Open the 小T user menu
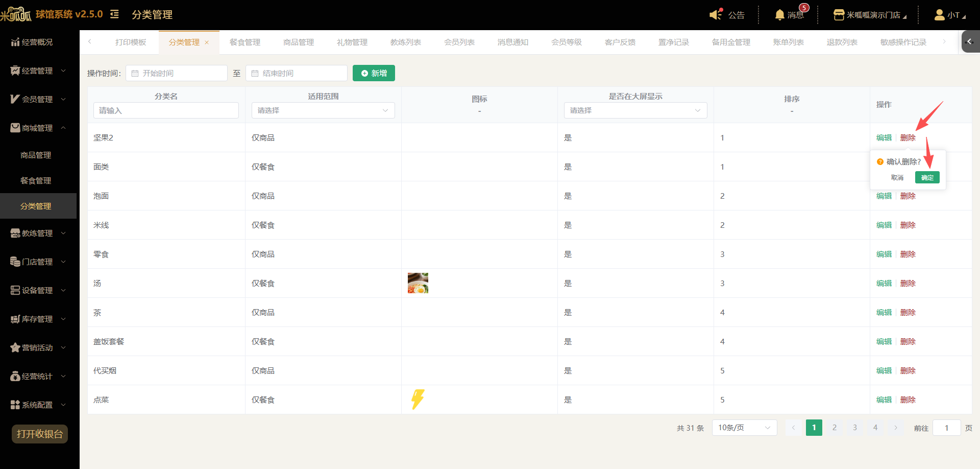Viewport: 980px width, 469px height. [950, 15]
